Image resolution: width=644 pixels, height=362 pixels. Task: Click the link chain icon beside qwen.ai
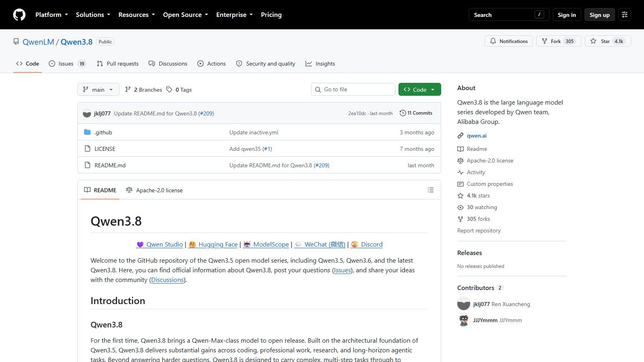[x=460, y=136]
